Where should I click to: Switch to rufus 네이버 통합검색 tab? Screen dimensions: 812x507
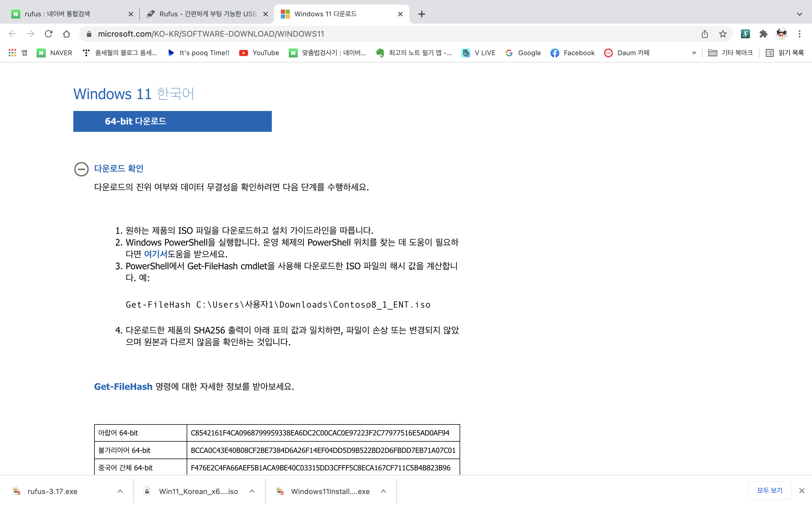pos(57,14)
